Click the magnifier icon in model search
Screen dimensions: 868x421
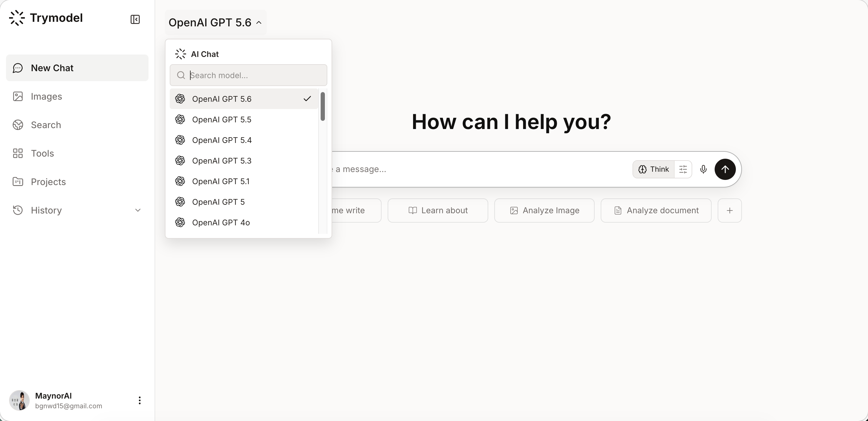181,75
